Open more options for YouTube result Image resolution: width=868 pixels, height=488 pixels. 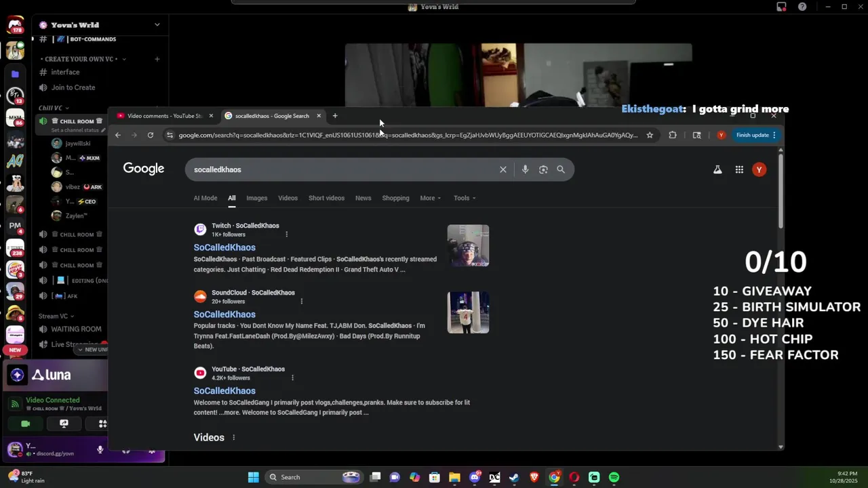(x=292, y=378)
